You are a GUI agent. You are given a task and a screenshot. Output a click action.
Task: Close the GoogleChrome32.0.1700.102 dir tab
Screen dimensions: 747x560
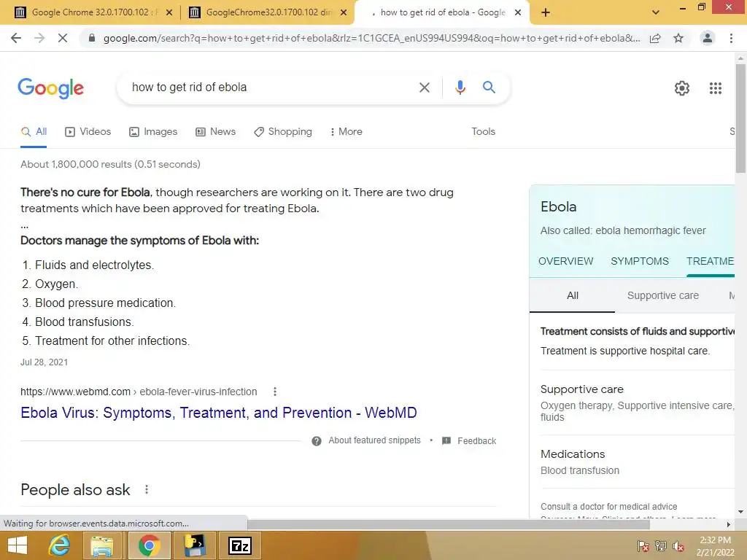[344, 13]
